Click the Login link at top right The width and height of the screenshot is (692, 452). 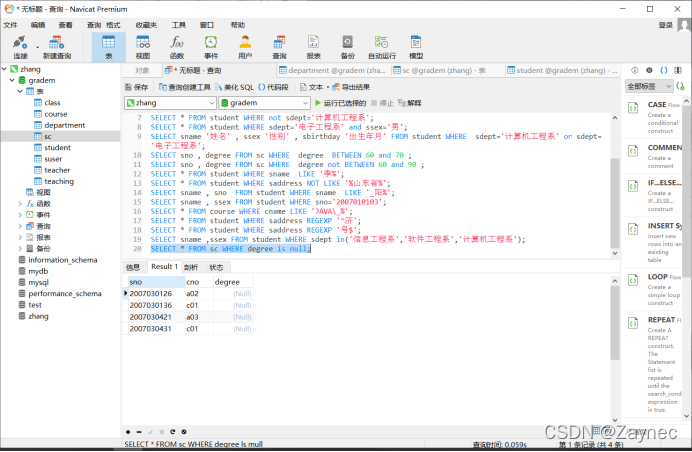(x=665, y=25)
